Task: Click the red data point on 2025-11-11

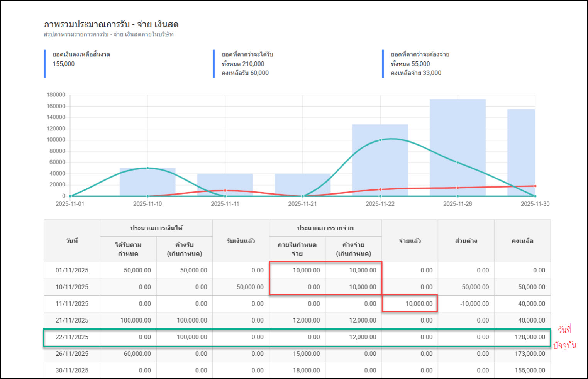Action: coord(225,191)
